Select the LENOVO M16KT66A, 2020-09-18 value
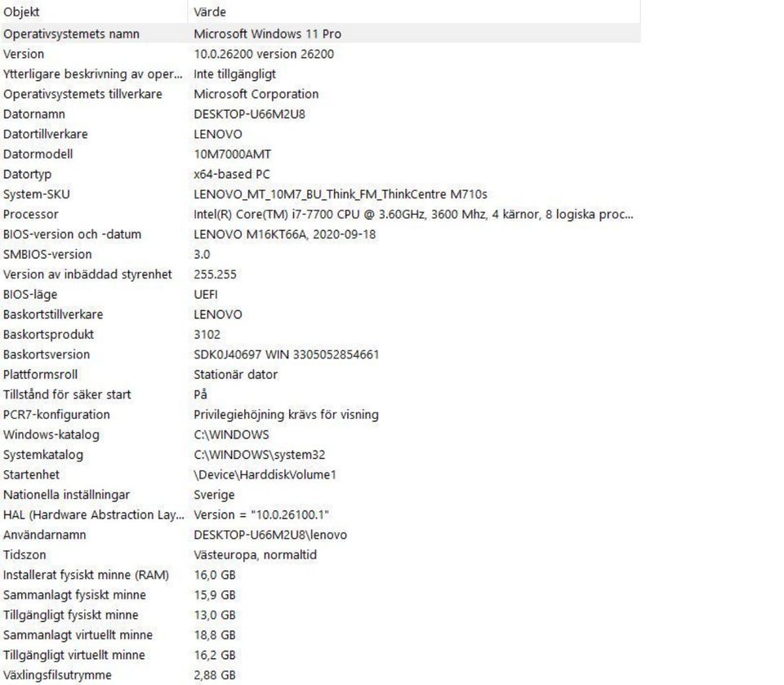Image resolution: width=784 pixels, height=685 pixels. click(x=284, y=234)
